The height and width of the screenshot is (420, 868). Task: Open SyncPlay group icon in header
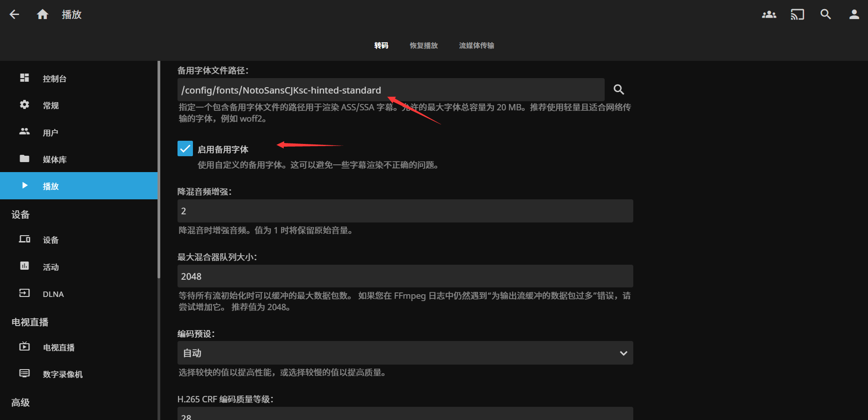769,15
